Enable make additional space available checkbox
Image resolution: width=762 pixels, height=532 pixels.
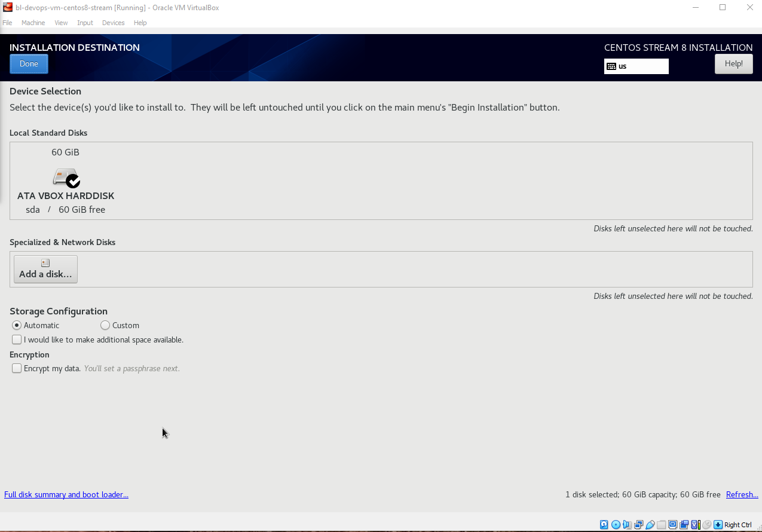tap(17, 340)
